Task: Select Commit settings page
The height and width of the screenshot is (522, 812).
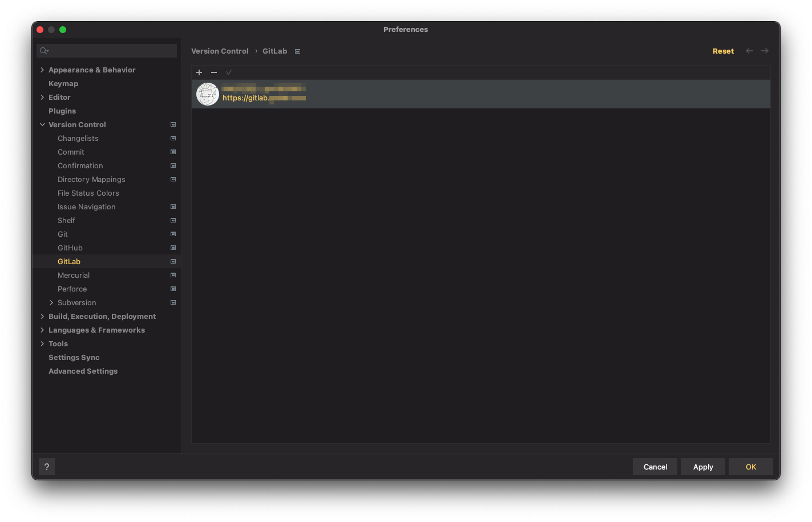Action: pos(71,152)
